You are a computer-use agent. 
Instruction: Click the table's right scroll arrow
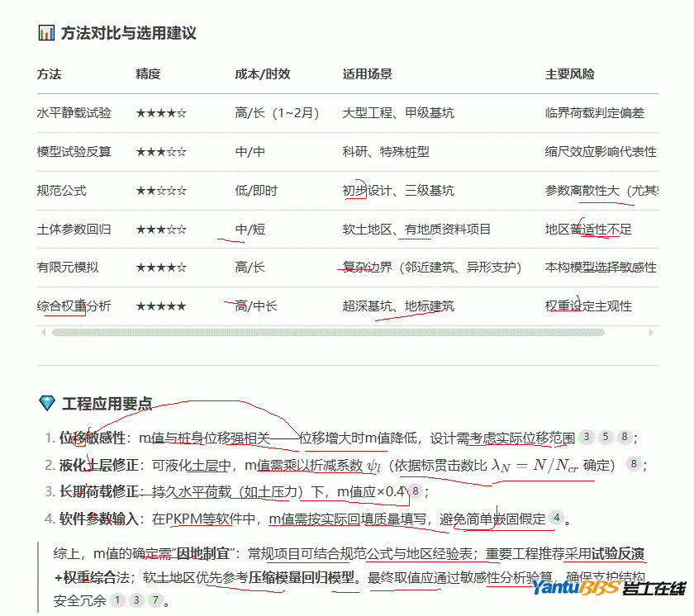click(652, 332)
